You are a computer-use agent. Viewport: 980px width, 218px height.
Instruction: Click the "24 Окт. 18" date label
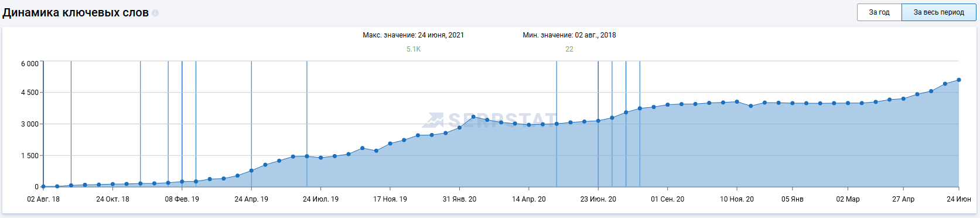pyautogui.click(x=112, y=199)
